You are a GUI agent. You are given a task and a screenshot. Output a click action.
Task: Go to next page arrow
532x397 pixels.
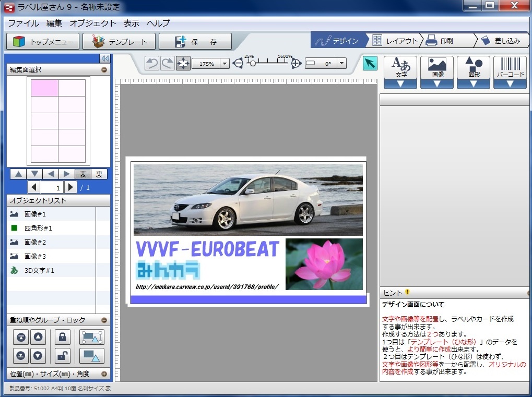70,187
